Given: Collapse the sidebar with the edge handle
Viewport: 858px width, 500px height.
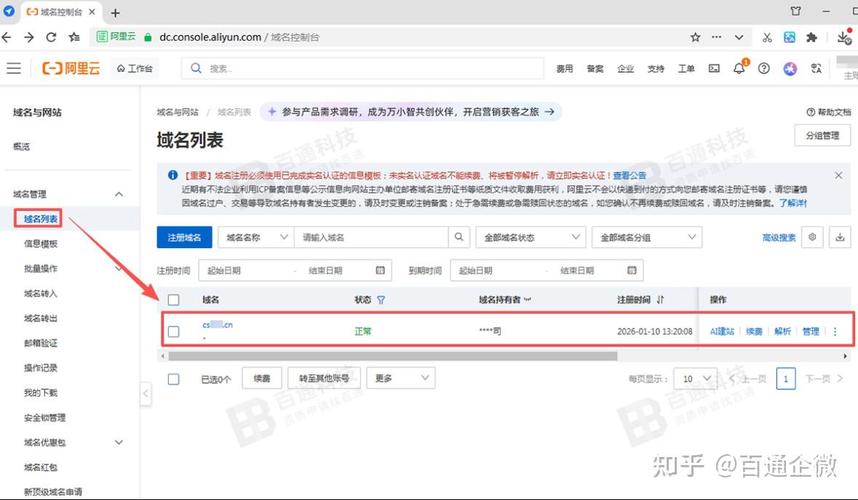Looking at the screenshot, I should (x=146, y=393).
